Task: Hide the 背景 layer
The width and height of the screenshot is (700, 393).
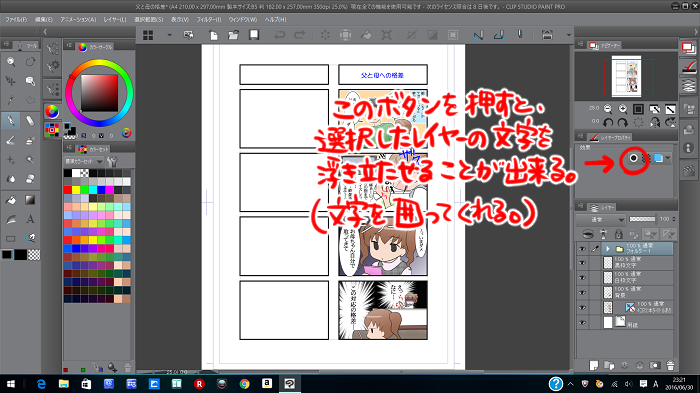Action: (582, 293)
